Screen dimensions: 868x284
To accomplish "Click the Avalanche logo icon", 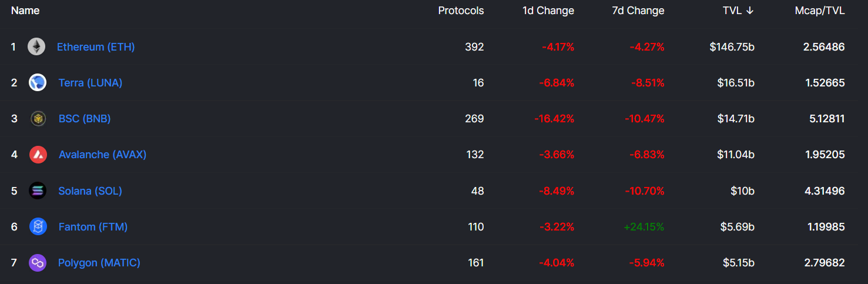I will tap(38, 155).
